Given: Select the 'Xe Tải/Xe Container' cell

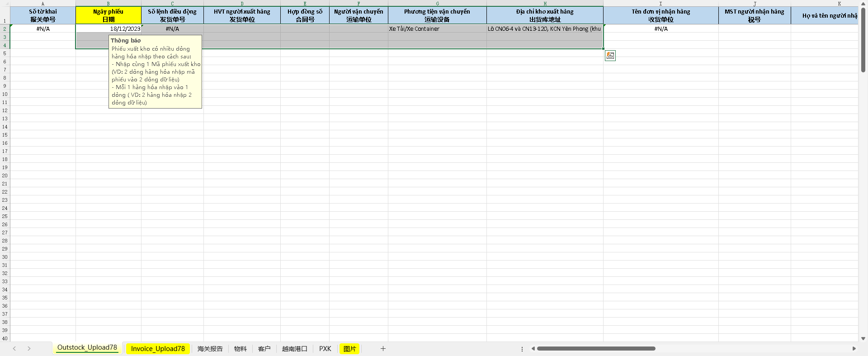Looking at the screenshot, I should pos(437,28).
